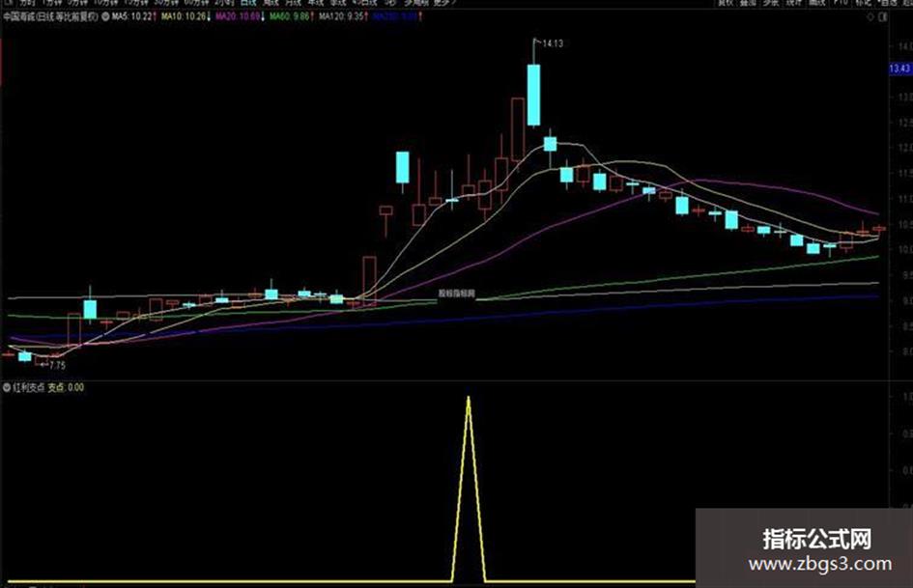Click the 支点: 0.00 value label
This screenshot has width=913, height=588.
coord(66,387)
